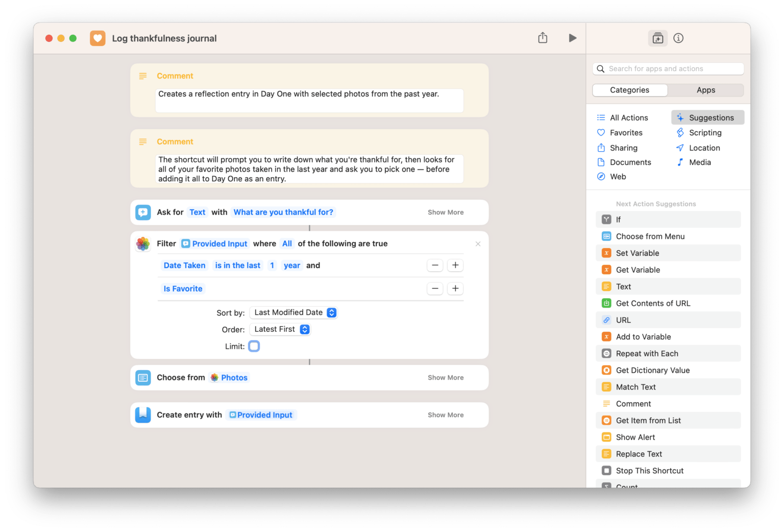Click the Photos icon in Filter action
This screenshot has width=784, height=532.
[x=143, y=244]
